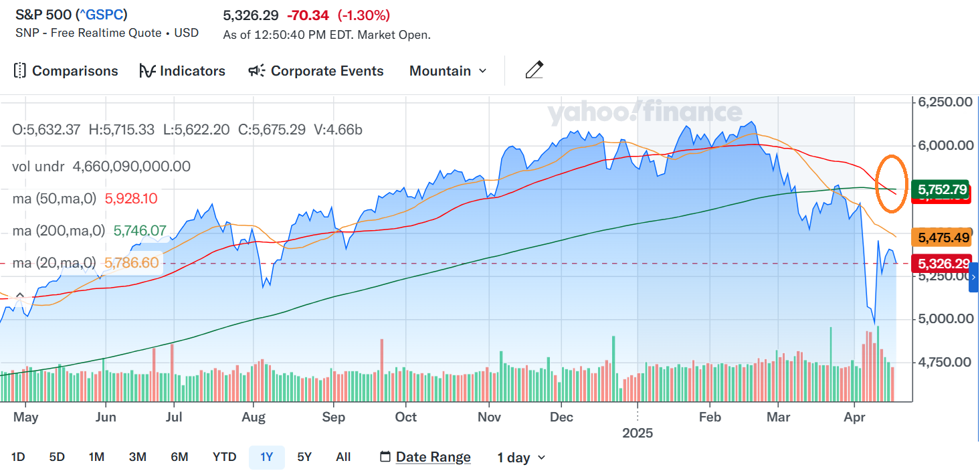The image size is (980, 471).
Task: Click the red 5,326.29 current price tag
Action: click(943, 264)
